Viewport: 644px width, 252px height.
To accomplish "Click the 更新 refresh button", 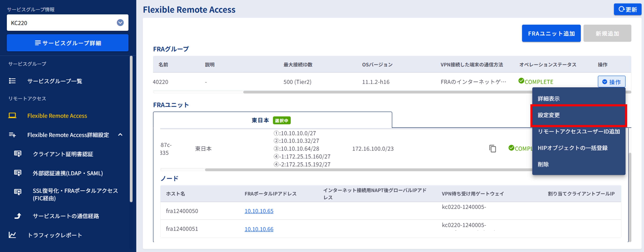I will (x=627, y=10).
